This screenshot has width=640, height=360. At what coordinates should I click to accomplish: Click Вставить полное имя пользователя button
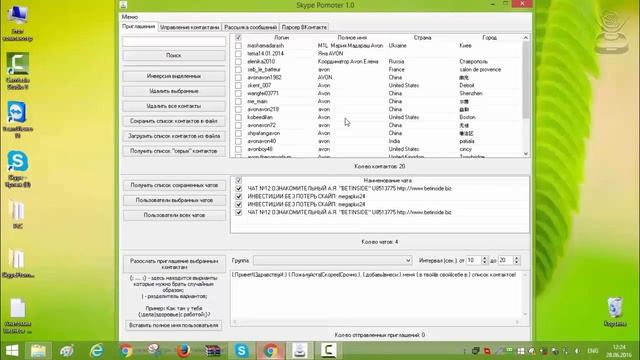click(174, 325)
